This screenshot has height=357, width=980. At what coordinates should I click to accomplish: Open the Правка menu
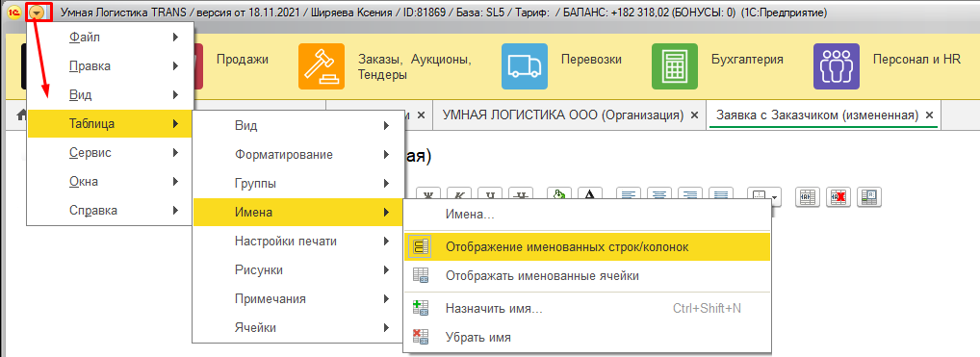[111, 66]
